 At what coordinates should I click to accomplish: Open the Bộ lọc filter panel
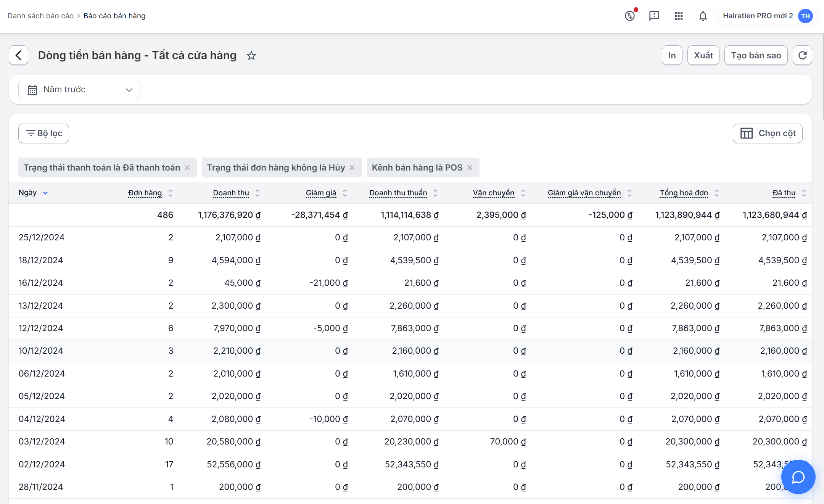43,134
